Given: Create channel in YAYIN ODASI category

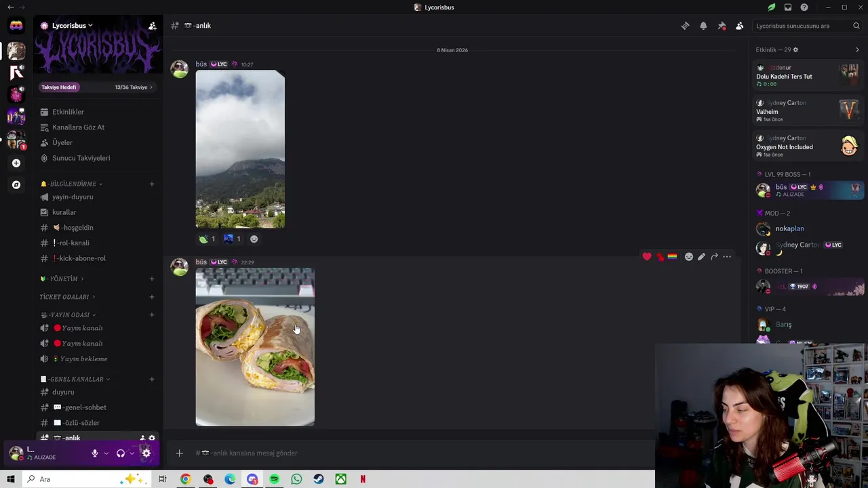Looking at the screenshot, I should 152,315.
